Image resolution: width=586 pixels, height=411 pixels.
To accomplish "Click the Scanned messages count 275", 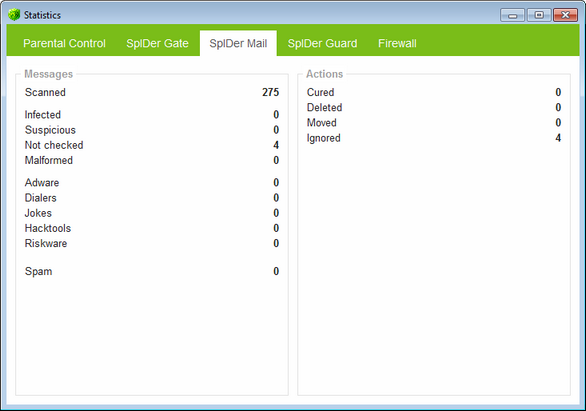I will 271,92.
